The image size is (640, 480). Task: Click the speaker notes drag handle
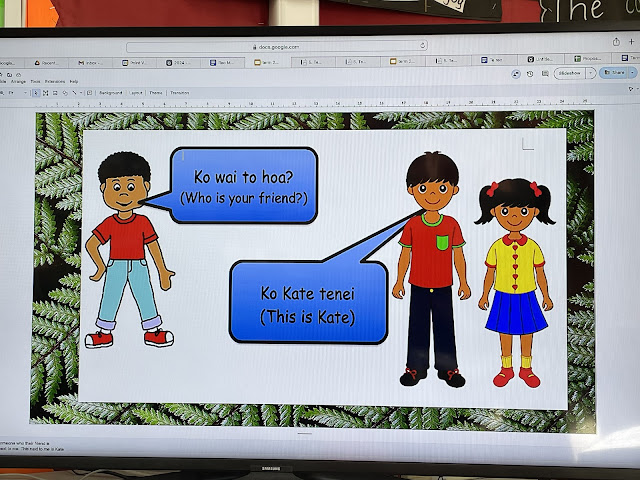(304, 433)
